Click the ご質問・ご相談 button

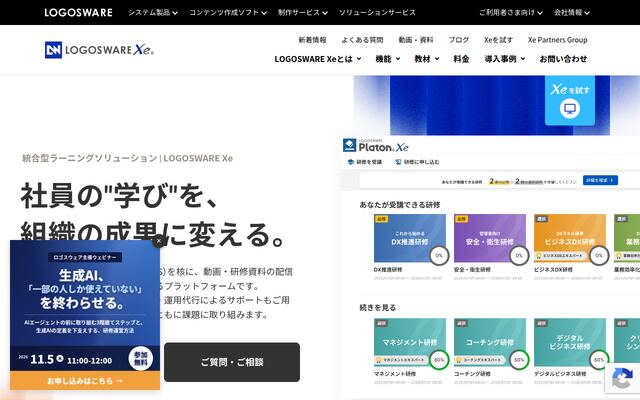click(232, 362)
